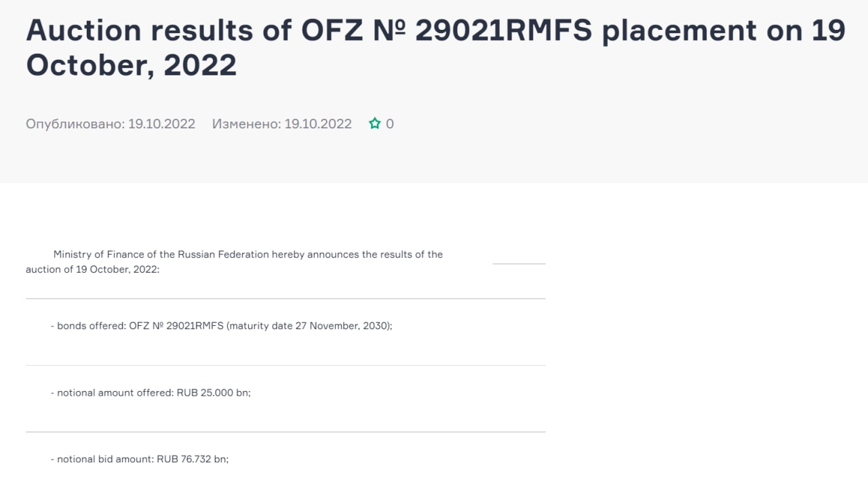Click "29021RMFS" in the page title
The width and height of the screenshot is (868, 484).
pos(504,31)
